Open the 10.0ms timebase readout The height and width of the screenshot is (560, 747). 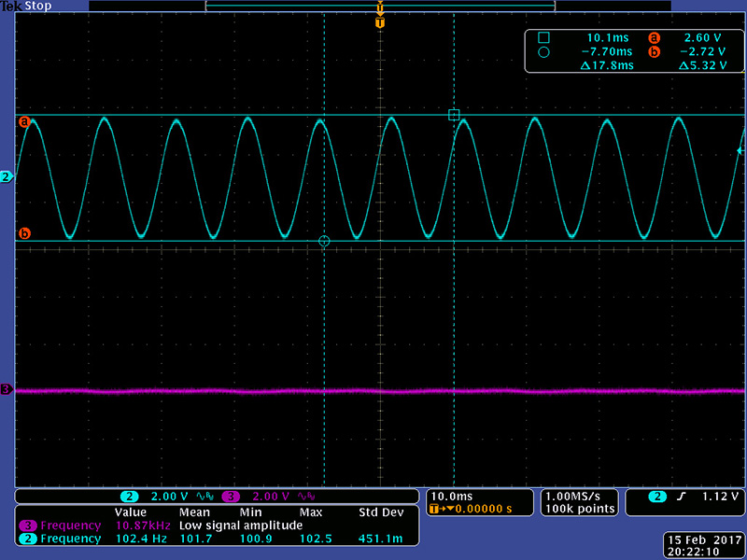[450, 495]
